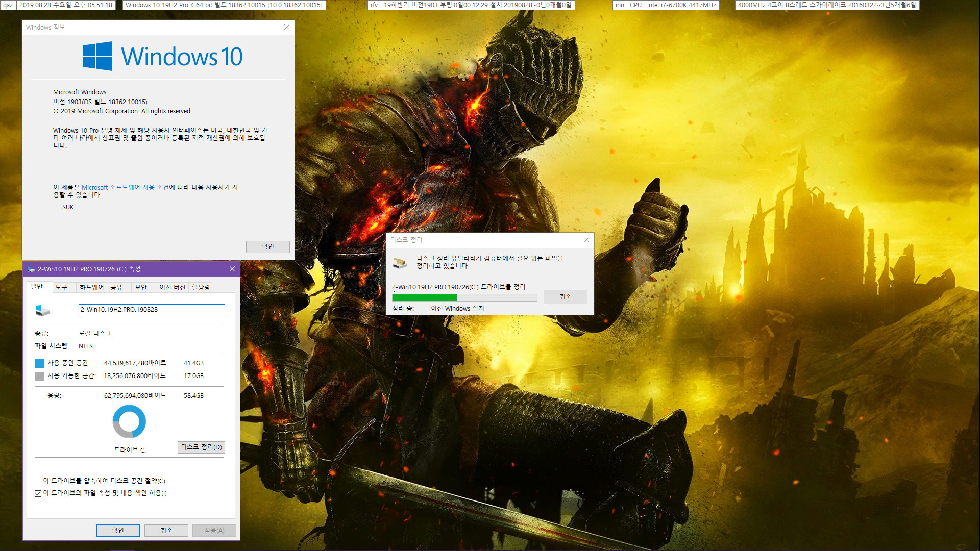The height and width of the screenshot is (551, 980).
Task: Open the 할당량 tab
Action: (x=201, y=287)
